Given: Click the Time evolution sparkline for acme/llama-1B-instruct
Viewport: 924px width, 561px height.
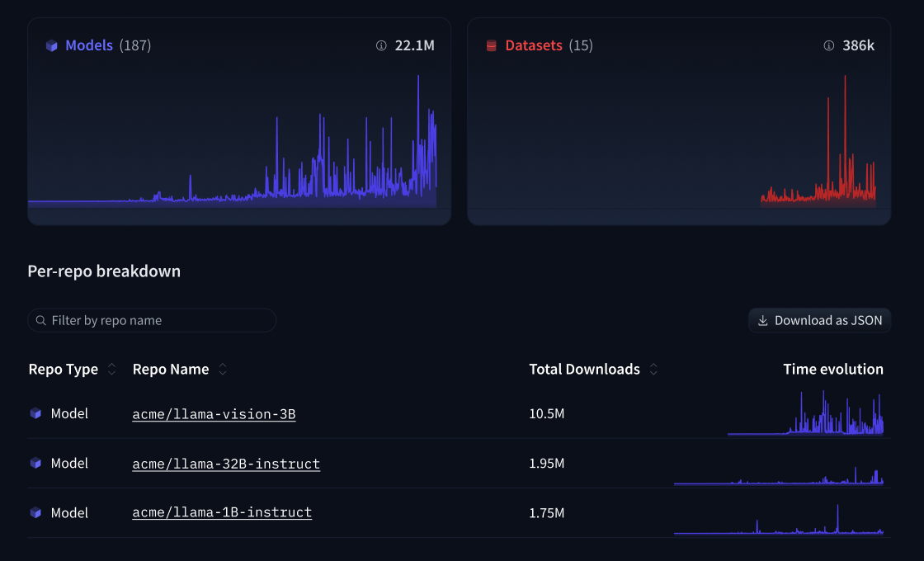Looking at the screenshot, I should (x=779, y=521).
